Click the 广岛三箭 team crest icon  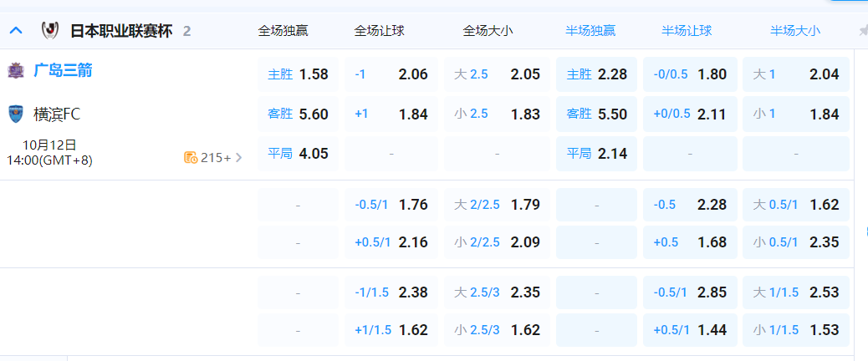tap(16, 71)
